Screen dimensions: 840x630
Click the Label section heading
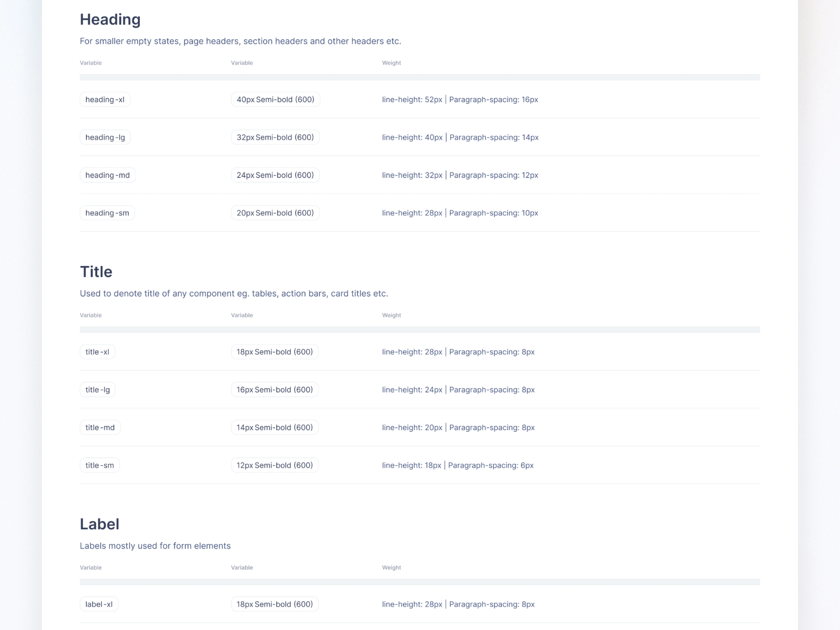coord(99,524)
